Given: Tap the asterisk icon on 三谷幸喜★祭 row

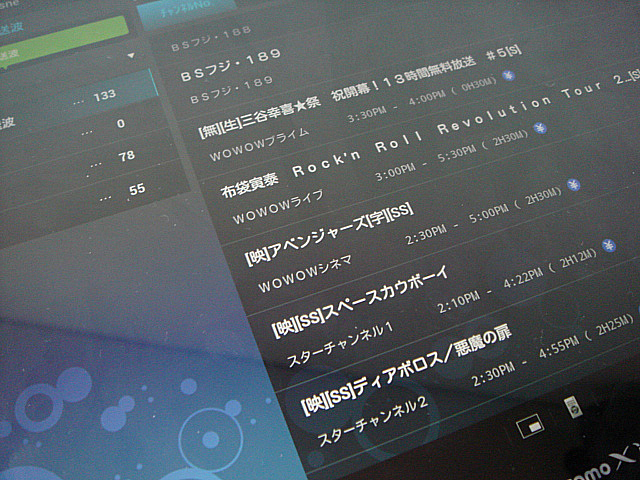Looking at the screenshot, I should 508,76.
